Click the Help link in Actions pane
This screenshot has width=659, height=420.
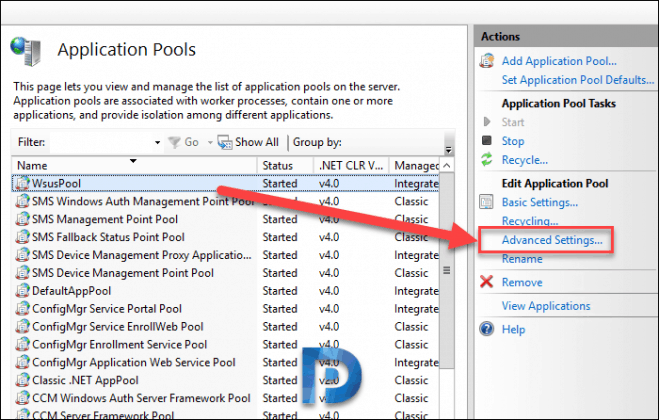point(513,329)
